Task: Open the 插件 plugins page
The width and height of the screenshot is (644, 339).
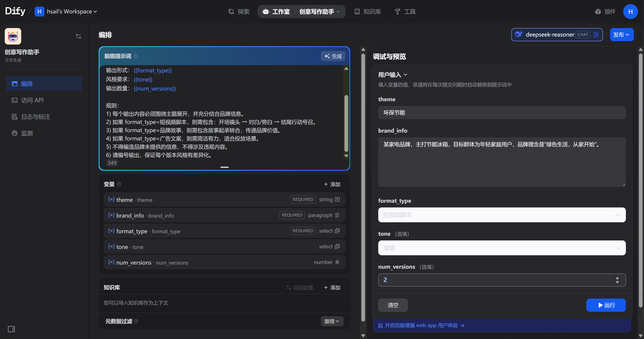Action: (x=605, y=12)
